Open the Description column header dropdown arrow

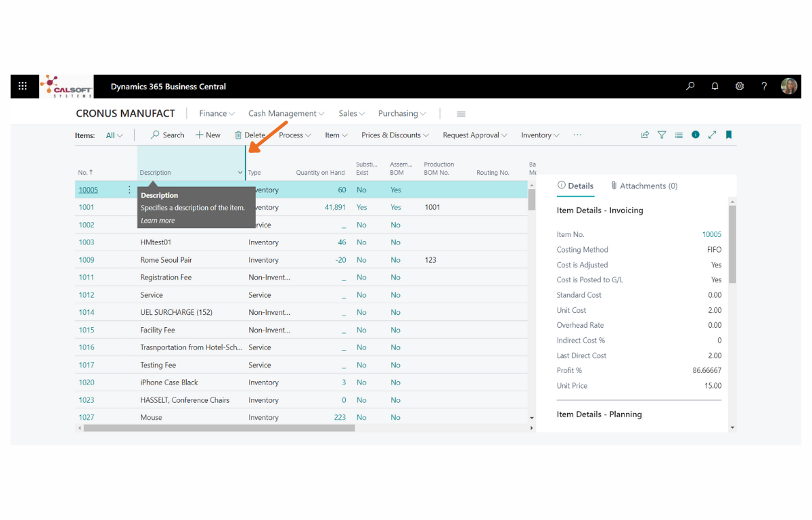(240, 173)
